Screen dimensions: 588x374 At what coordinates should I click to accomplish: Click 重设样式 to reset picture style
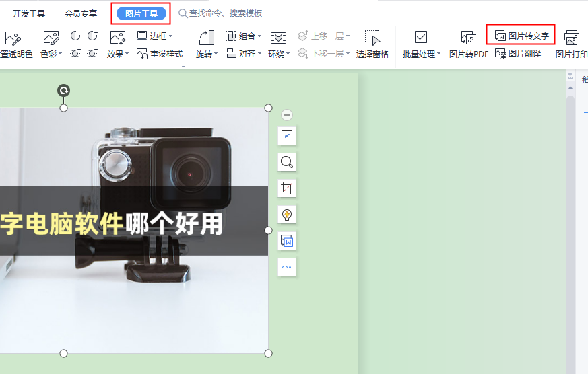point(160,54)
